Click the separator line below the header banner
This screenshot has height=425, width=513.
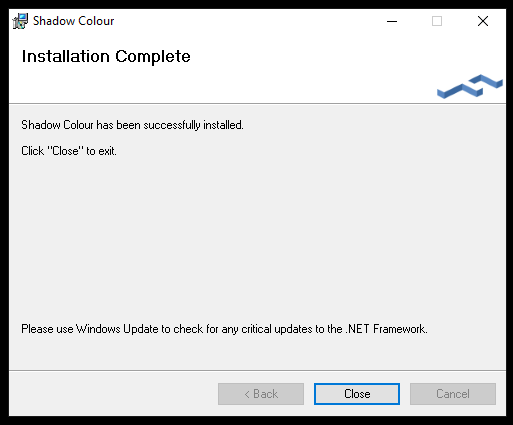[x=257, y=104]
